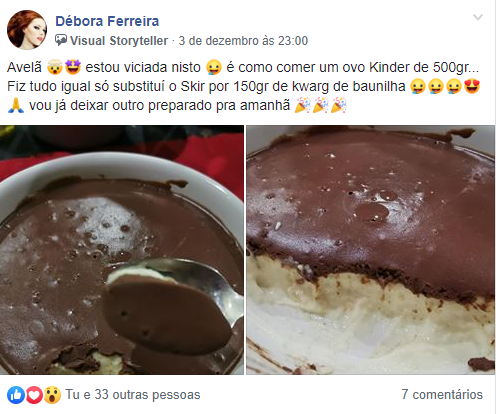Viewport: 496px width, 414px height.
Task: Open the right close-up dessert photo
Action: pyautogui.click(x=371, y=250)
